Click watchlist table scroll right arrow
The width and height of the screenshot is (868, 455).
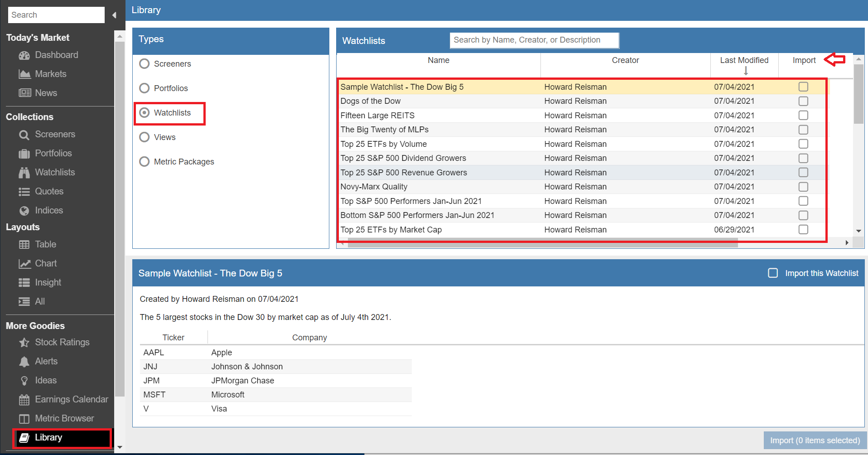pyautogui.click(x=847, y=243)
